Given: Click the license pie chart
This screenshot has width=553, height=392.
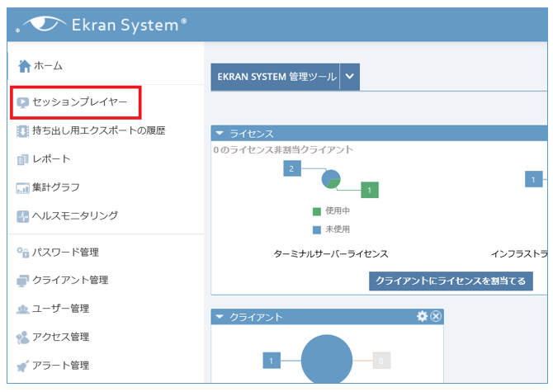Looking at the screenshot, I should [331, 179].
